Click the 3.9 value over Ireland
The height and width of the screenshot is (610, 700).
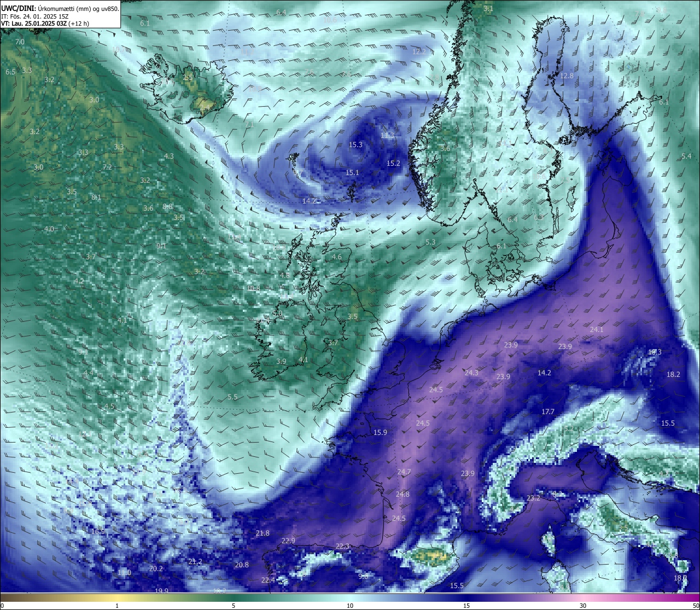pyautogui.click(x=281, y=362)
